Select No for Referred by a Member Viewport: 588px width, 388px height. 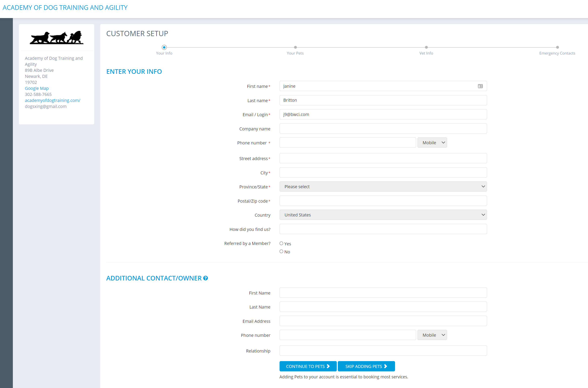281,251
